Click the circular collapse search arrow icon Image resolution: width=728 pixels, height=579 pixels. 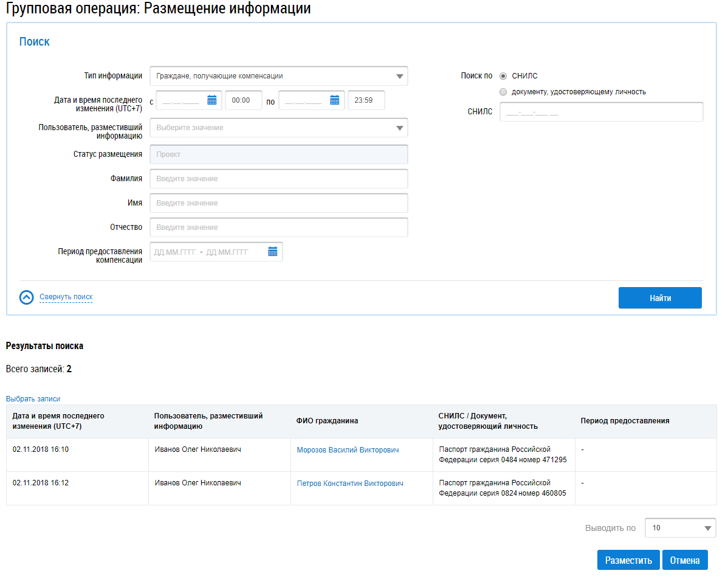click(27, 297)
